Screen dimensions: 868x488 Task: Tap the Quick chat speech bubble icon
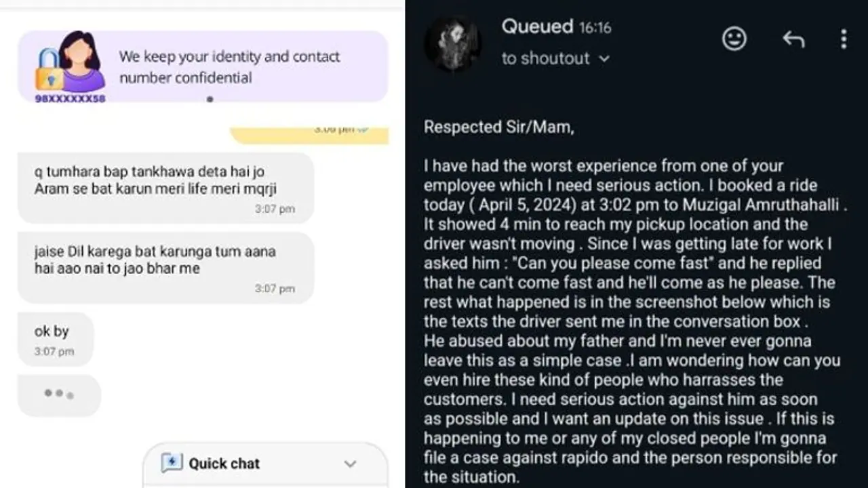[x=172, y=464]
